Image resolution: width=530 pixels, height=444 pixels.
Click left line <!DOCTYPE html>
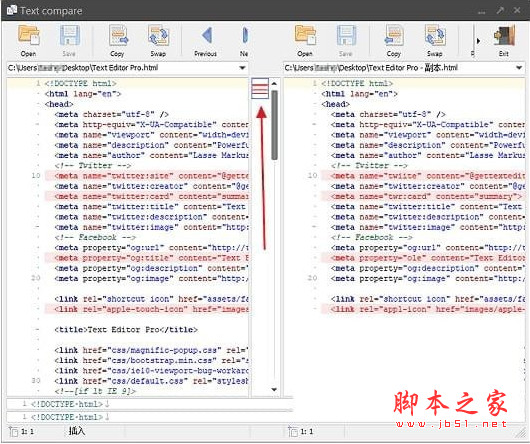(x=80, y=83)
